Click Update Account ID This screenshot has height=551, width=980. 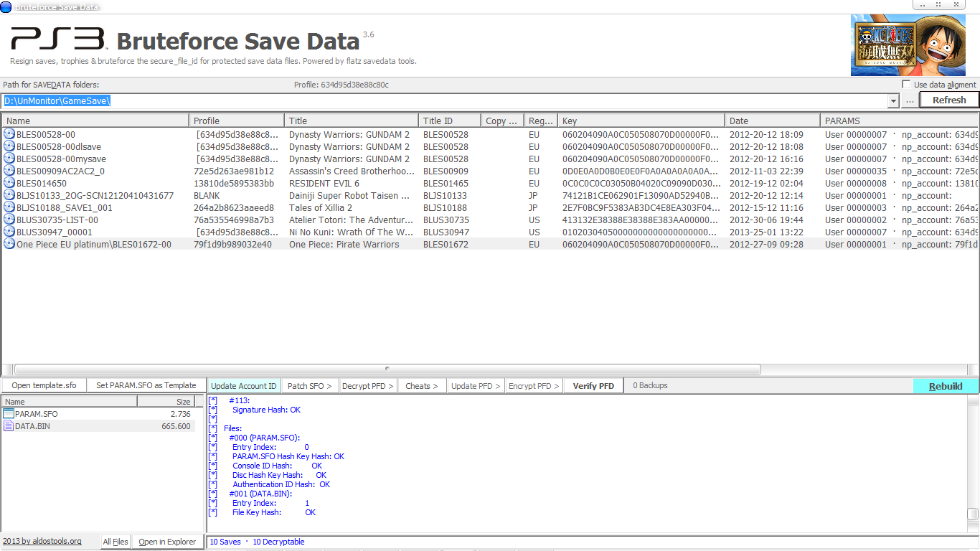pos(244,386)
